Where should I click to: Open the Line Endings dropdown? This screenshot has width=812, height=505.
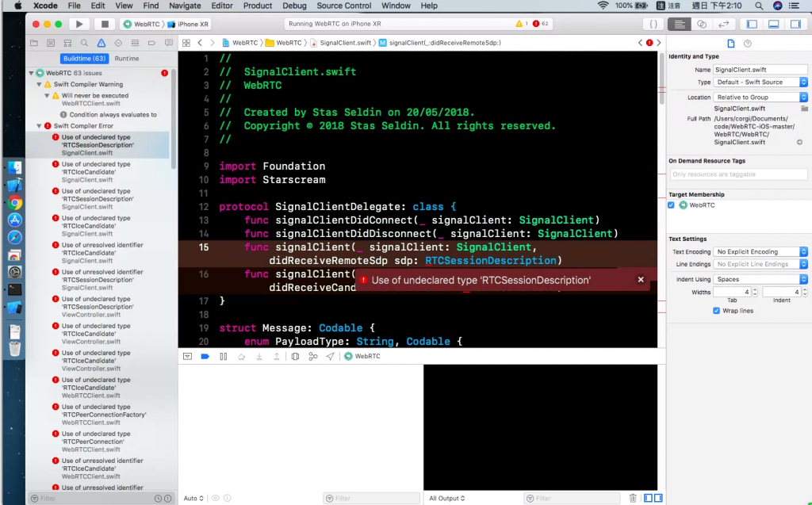coord(760,264)
